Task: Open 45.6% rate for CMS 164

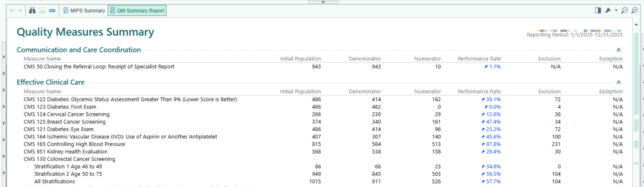Action: coord(491,137)
